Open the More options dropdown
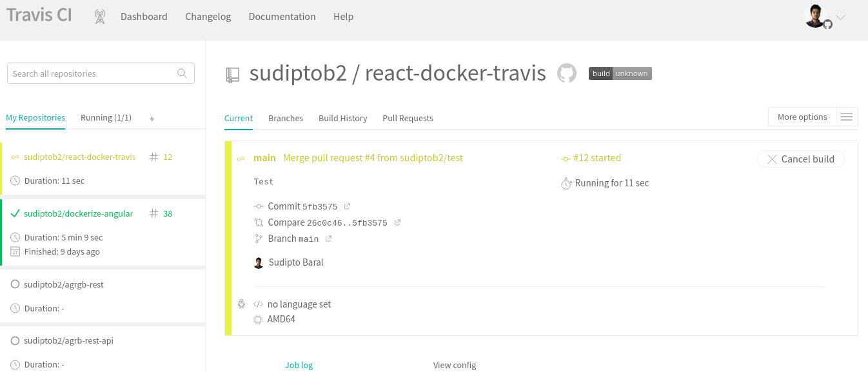The width and height of the screenshot is (868, 372). tap(802, 117)
